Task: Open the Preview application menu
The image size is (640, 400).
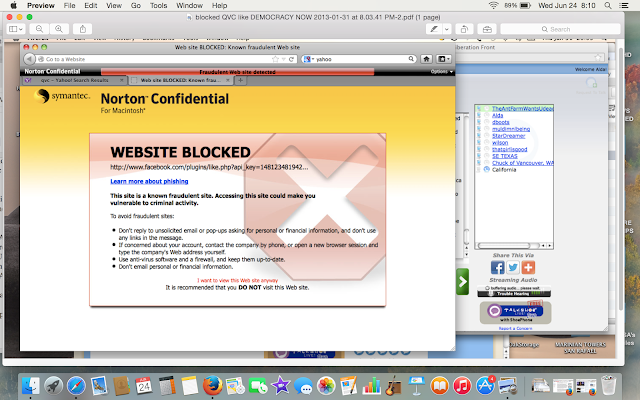Action: [x=40, y=5]
